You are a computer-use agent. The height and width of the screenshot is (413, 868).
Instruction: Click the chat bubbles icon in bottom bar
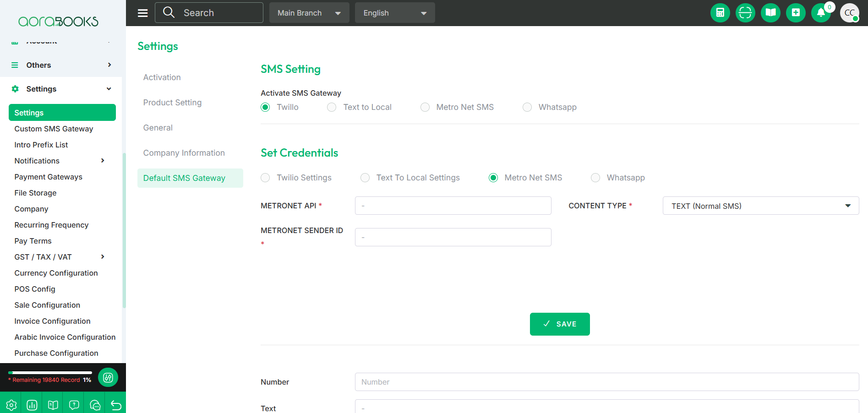tap(95, 405)
